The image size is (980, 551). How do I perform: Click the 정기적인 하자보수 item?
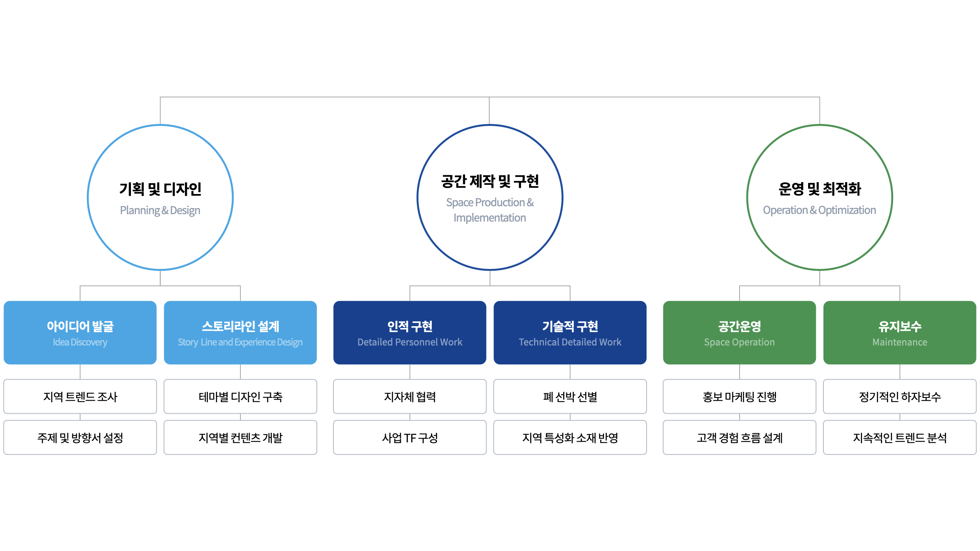[x=900, y=396]
